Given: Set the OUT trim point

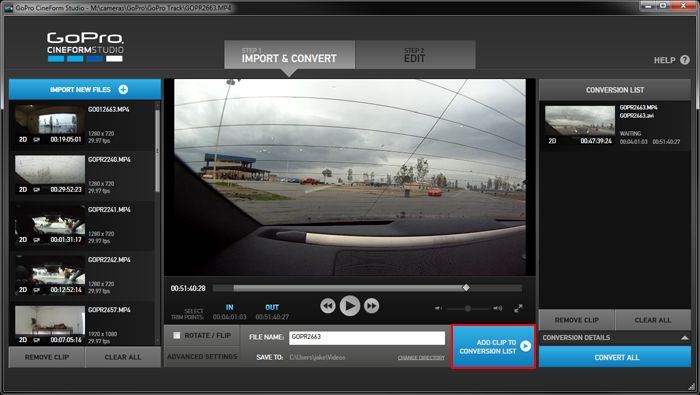Looking at the screenshot, I should (272, 308).
